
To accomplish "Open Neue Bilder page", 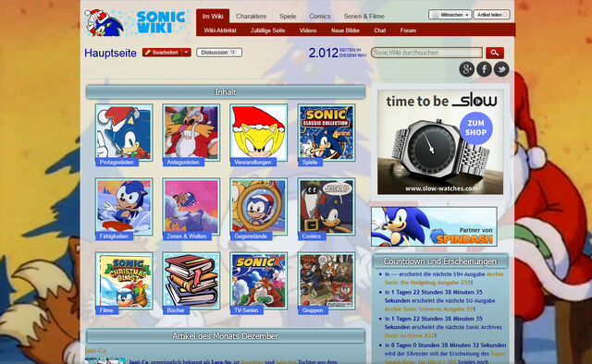I will [345, 30].
